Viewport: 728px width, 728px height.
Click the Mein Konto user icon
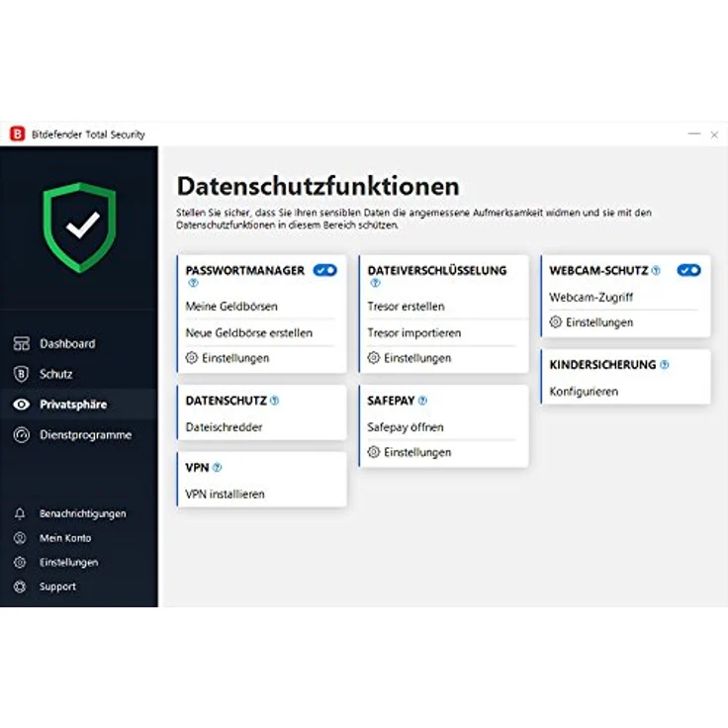click(20, 538)
